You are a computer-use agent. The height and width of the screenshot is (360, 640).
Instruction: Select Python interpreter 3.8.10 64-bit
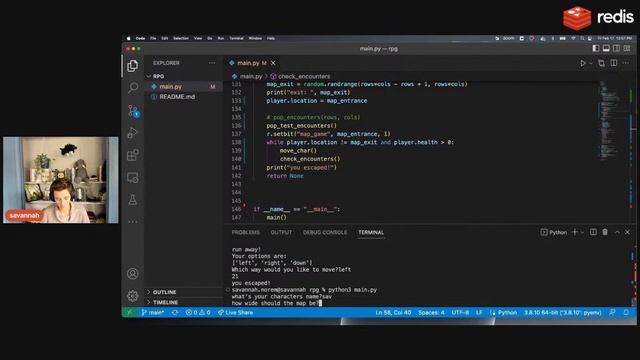[563, 313]
